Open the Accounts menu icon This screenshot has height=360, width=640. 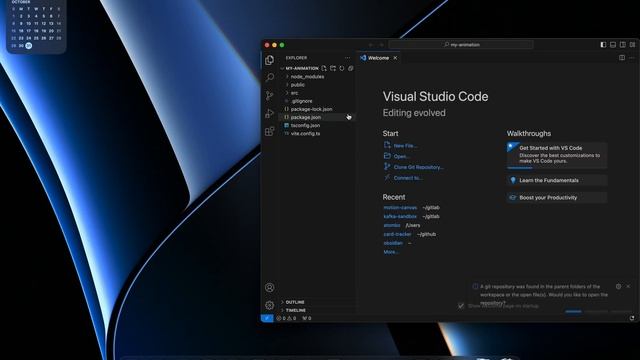coord(269,287)
